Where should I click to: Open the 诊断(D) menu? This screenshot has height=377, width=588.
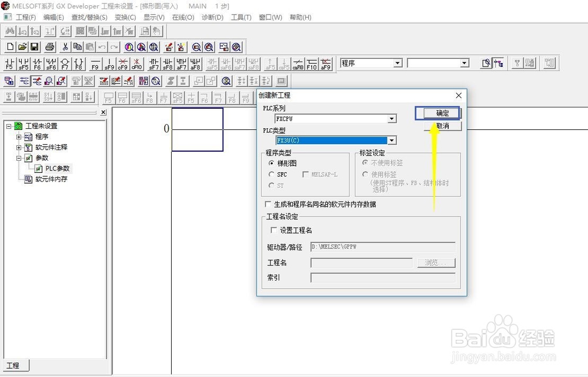click(212, 17)
